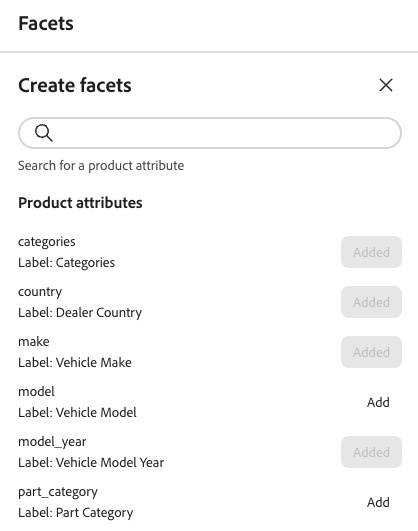
Task: Select 'Label: Vehicle Model' text
Action: 78,412
